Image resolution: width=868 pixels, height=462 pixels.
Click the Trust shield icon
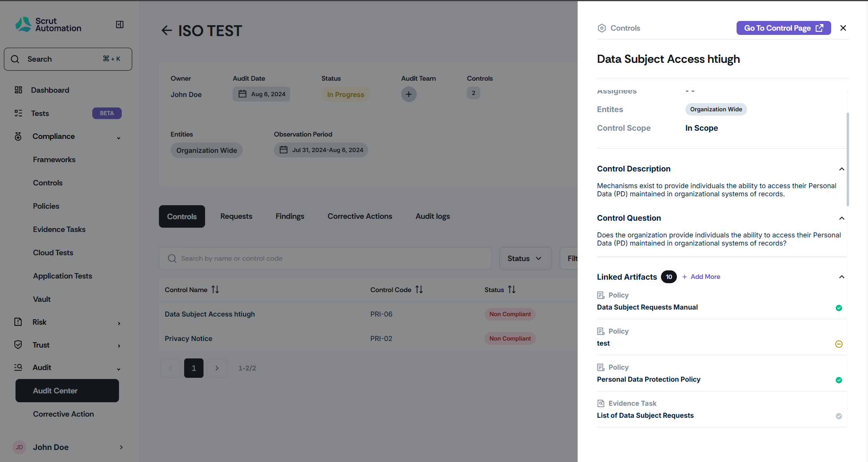18,344
